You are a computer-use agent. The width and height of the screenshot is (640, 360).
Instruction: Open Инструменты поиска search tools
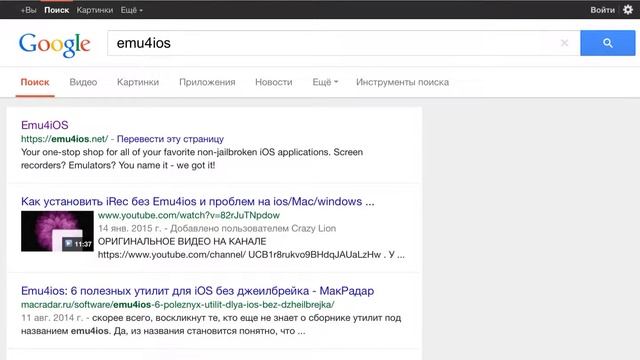tap(402, 82)
